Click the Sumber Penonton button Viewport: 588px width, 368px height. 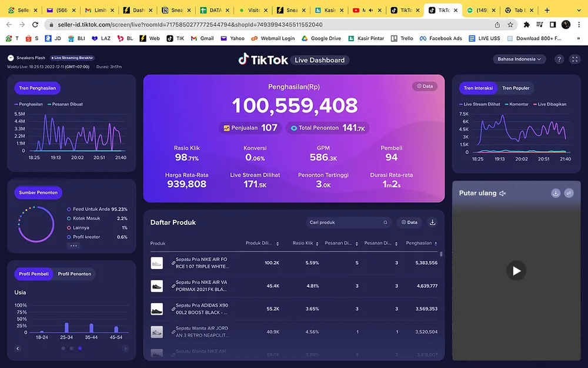pos(38,193)
